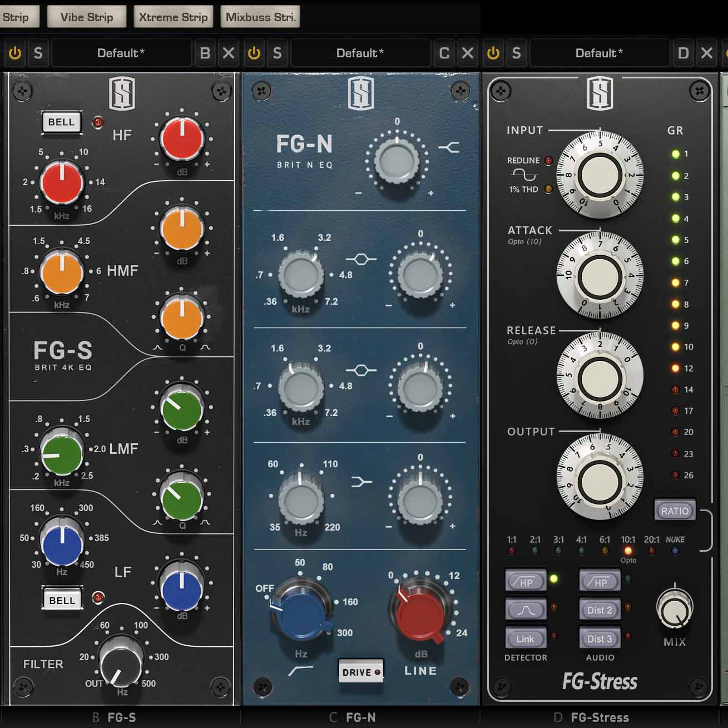
Task: Click the FG-Stress OUTPUT knob
Action: pyautogui.click(x=600, y=477)
